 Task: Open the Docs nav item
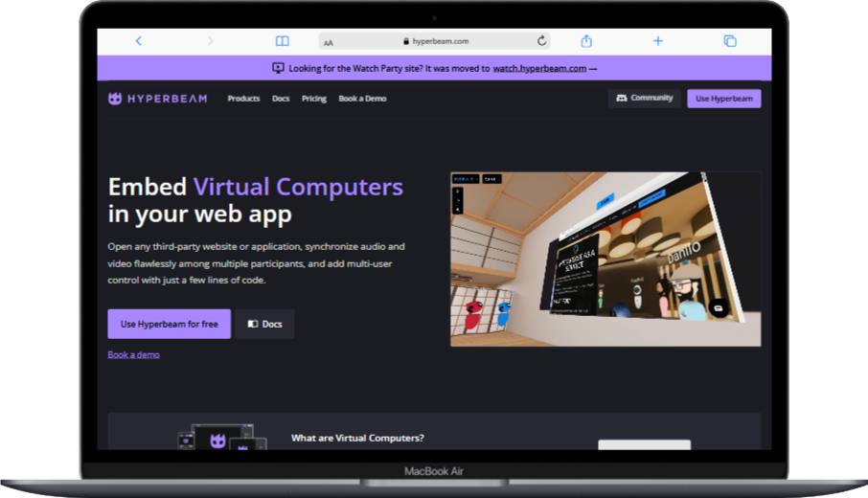[281, 99]
